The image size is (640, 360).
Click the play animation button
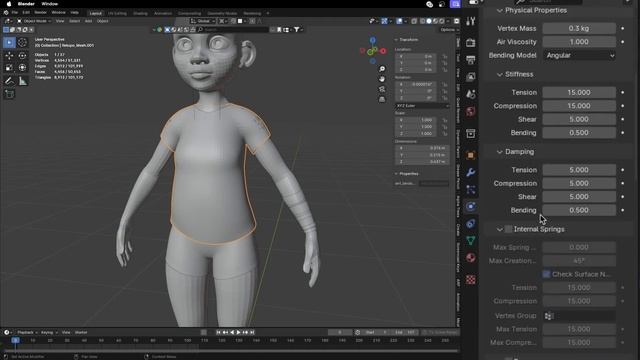coord(239,333)
